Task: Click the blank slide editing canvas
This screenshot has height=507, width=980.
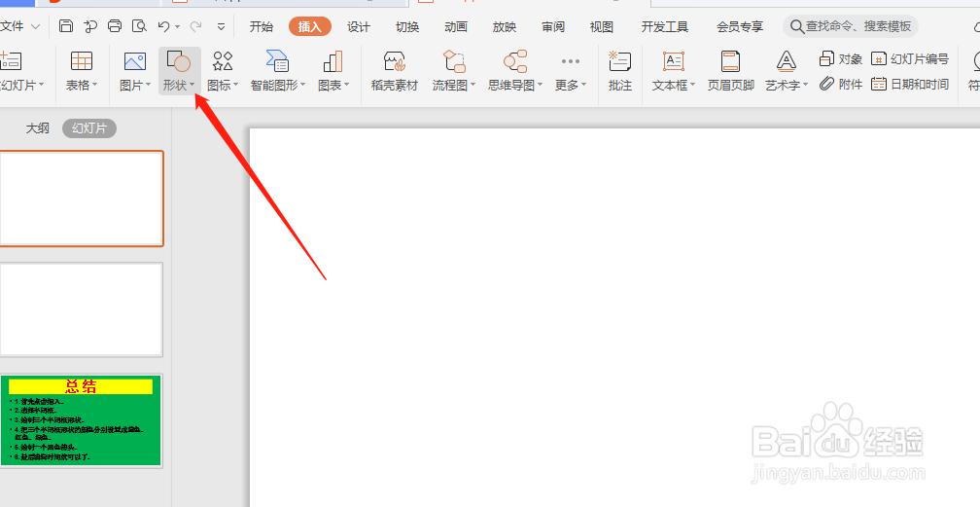Action: point(615,317)
